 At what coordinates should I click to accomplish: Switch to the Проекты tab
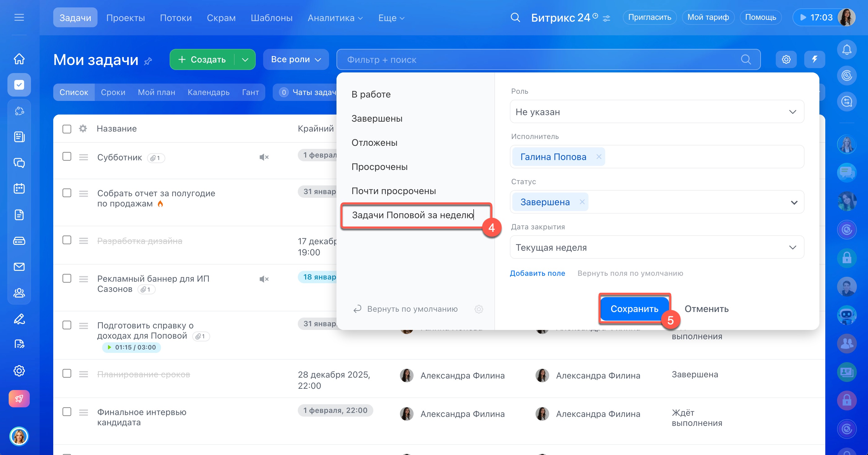pyautogui.click(x=125, y=18)
